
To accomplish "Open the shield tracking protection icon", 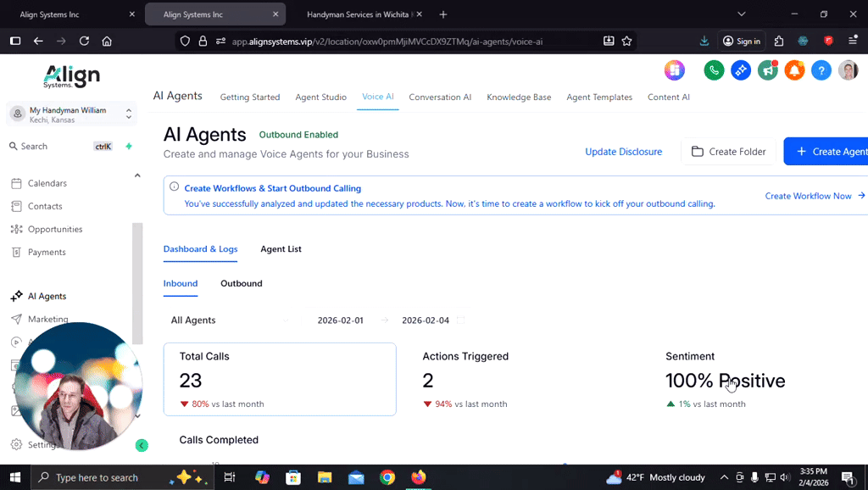I will tap(186, 41).
